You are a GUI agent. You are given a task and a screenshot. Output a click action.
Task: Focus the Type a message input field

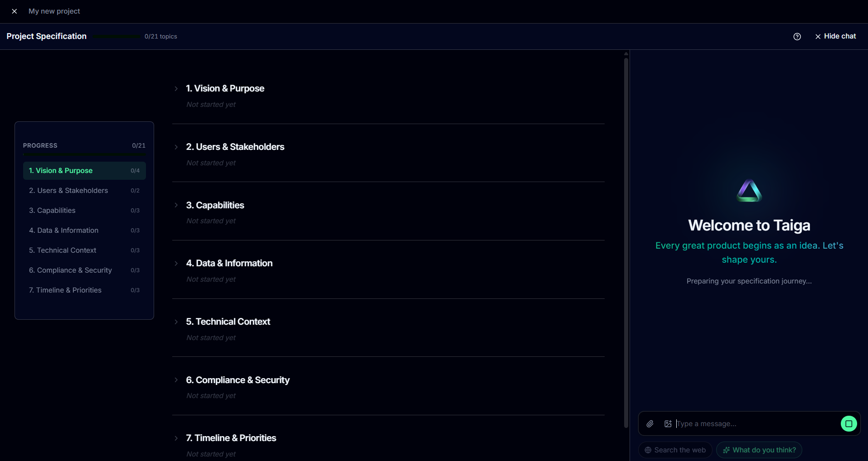point(756,424)
